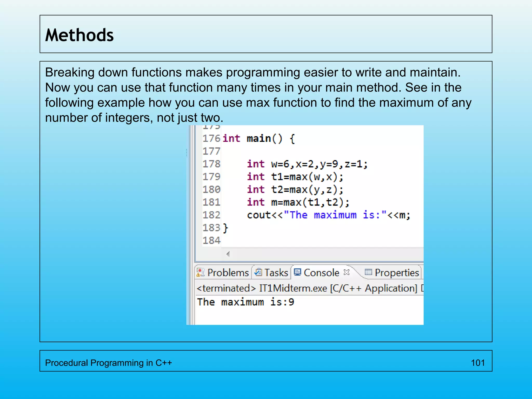Click the '<terminated> IT1Midterm.exe' console header
The height and width of the screenshot is (399, 532).
click(x=310, y=288)
